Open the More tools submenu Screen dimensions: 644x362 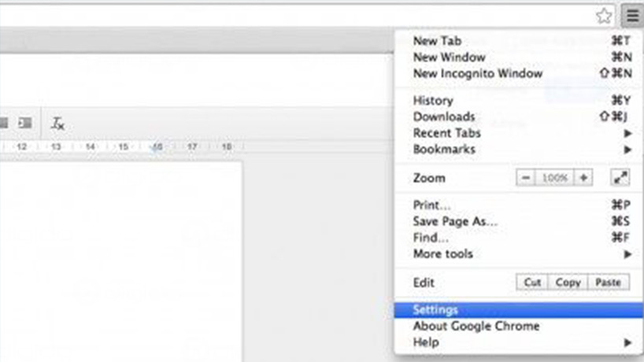[x=627, y=254]
